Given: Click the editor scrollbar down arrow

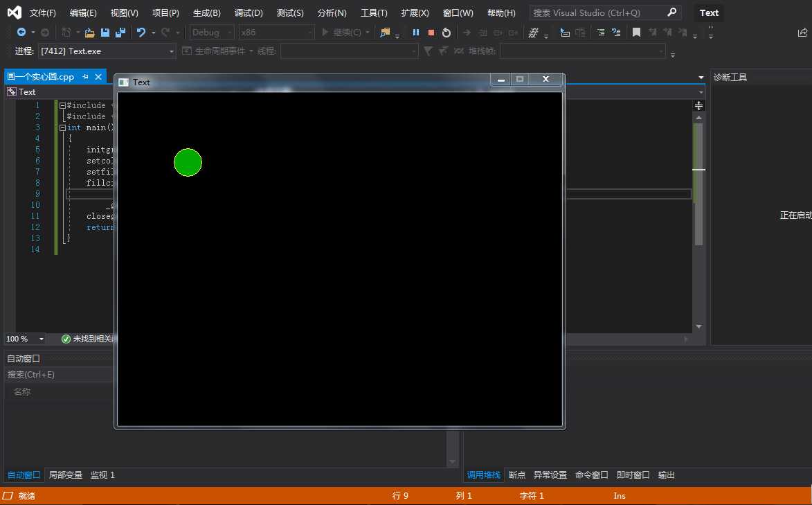Looking at the screenshot, I should (698, 327).
